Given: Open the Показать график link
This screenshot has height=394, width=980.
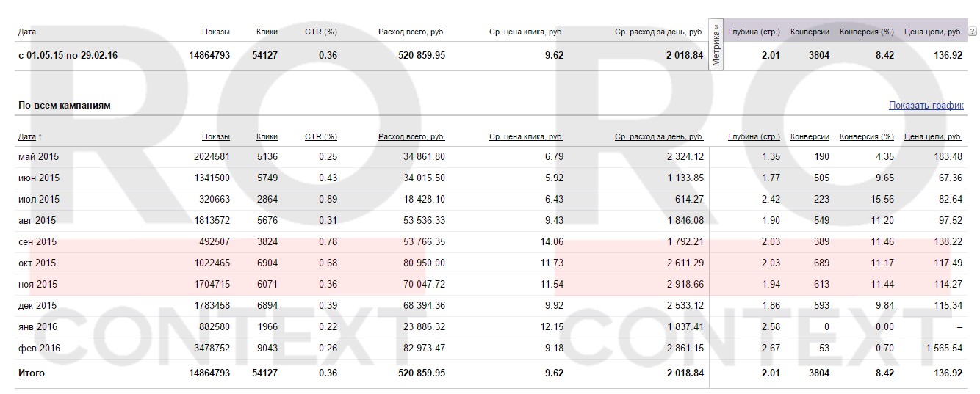Looking at the screenshot, I should 926,106.
